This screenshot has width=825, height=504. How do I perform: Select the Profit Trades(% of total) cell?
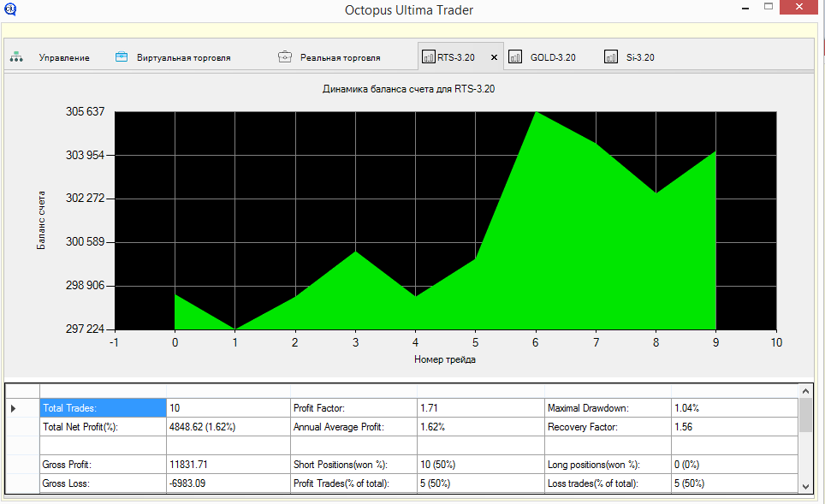pos(353,483)
